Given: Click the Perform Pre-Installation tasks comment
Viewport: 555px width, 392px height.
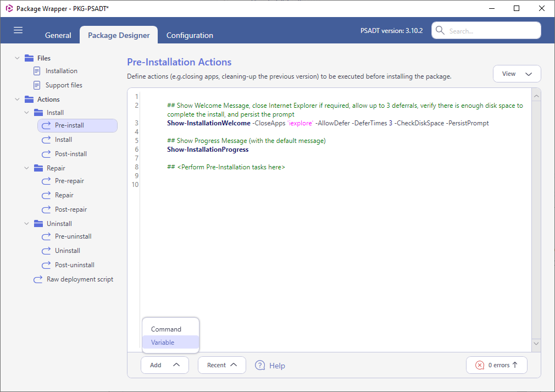Looking at the screenshot, I should click(226, 167).
